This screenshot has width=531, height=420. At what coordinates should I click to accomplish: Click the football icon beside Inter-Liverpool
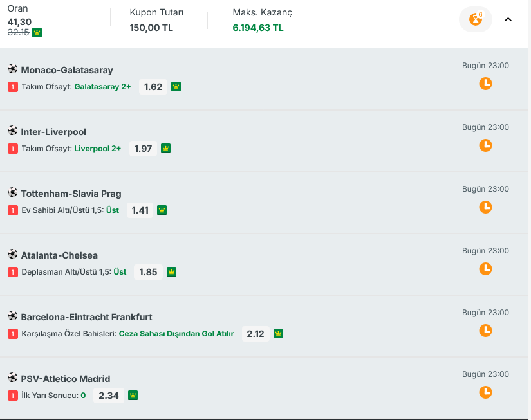(12, 131)
